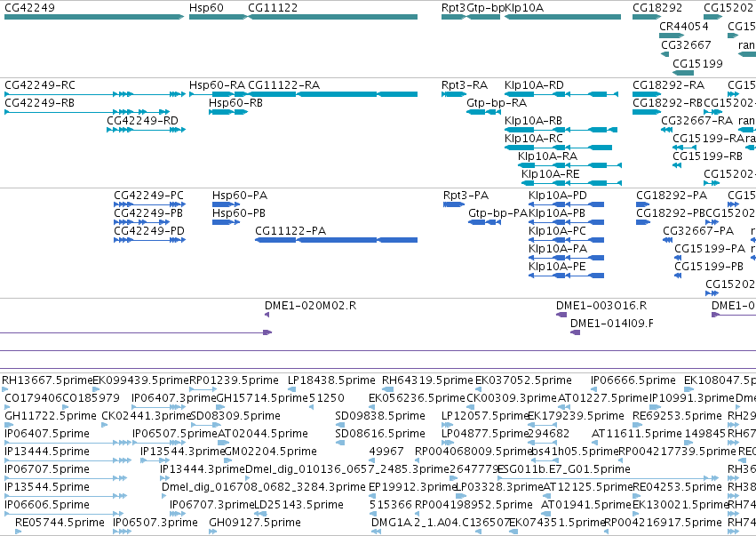Select protein Klp10A-PE

[566, 276]
